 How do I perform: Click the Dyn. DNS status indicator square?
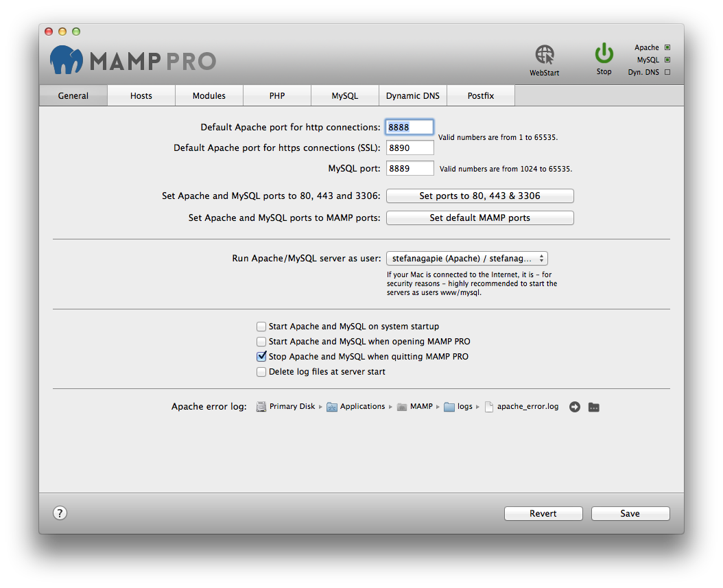coord(667,73)
